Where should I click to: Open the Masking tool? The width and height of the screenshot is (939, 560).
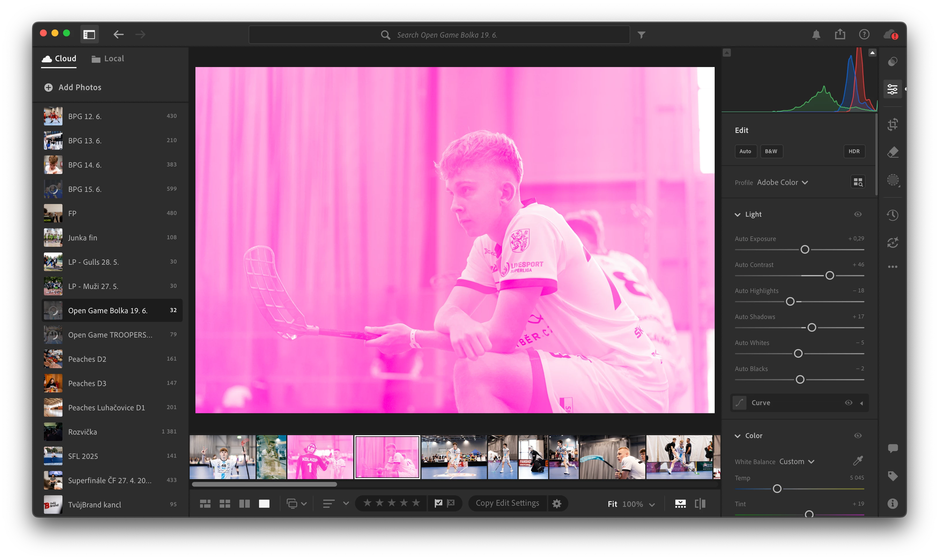pos(892,180)
